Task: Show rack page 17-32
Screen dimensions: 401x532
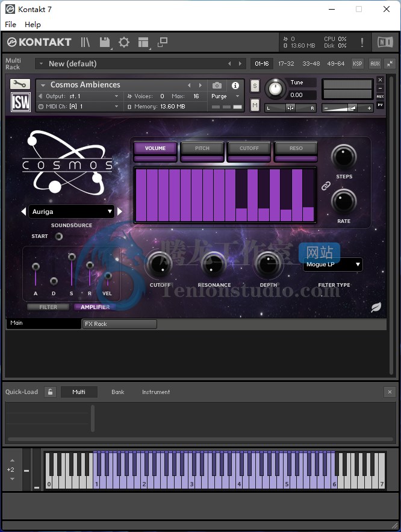Action: point(286,63)
